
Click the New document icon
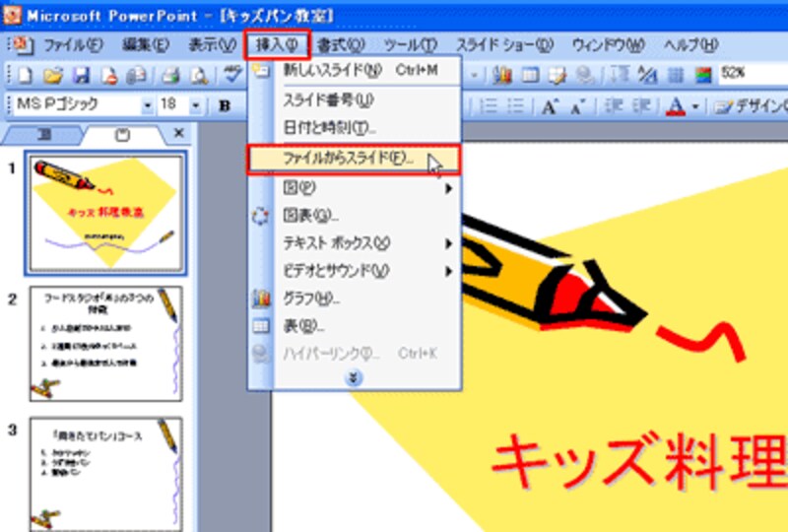(x=25, y=76)
